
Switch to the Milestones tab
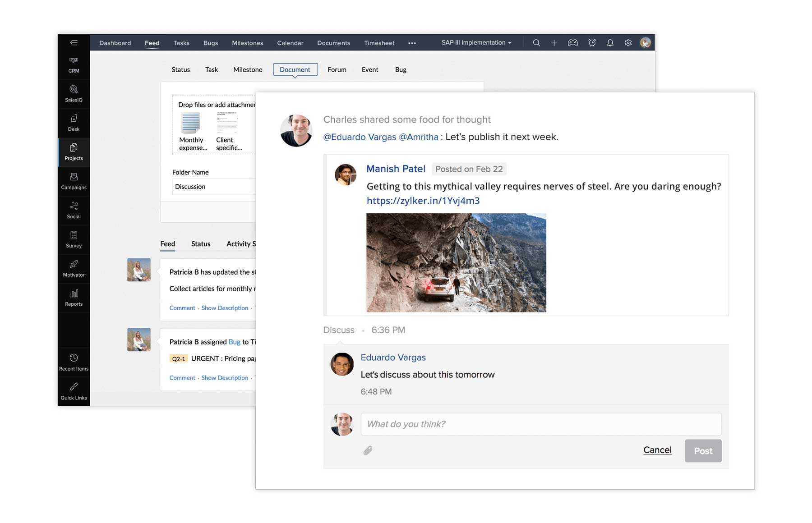tap(247, 43)
